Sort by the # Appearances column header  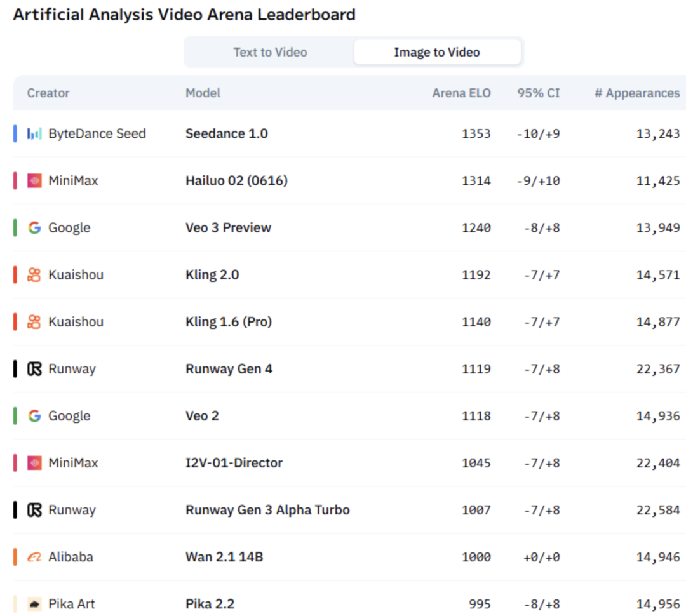coord(637,93)
